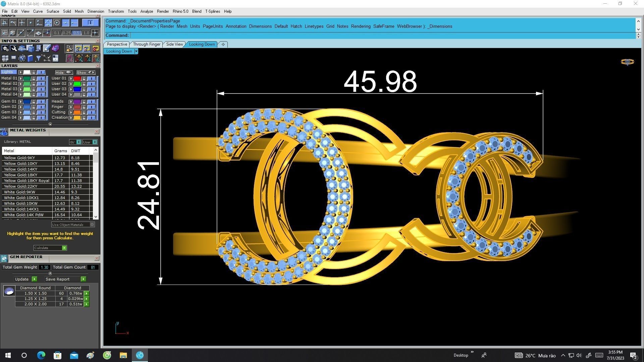Toggle User 01 layer visibility switch
This screenshot has width=644, height=362.
point(91,78)
